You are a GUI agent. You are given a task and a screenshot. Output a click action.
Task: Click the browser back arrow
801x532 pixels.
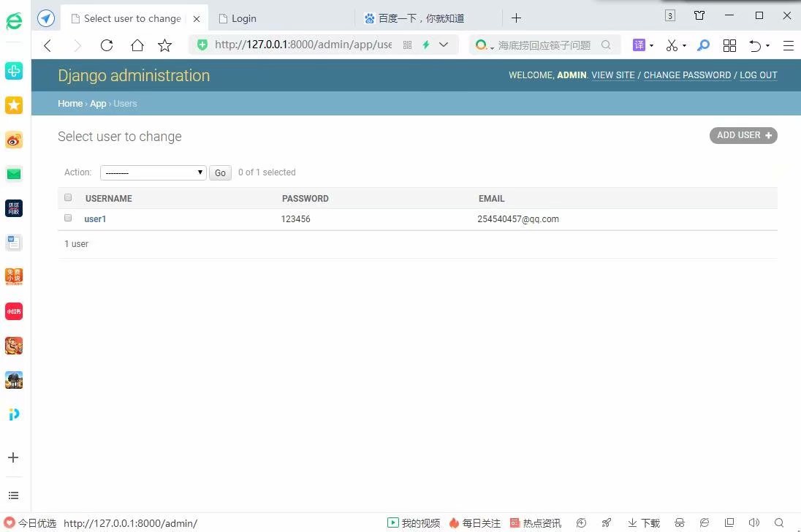pos(48,45)
